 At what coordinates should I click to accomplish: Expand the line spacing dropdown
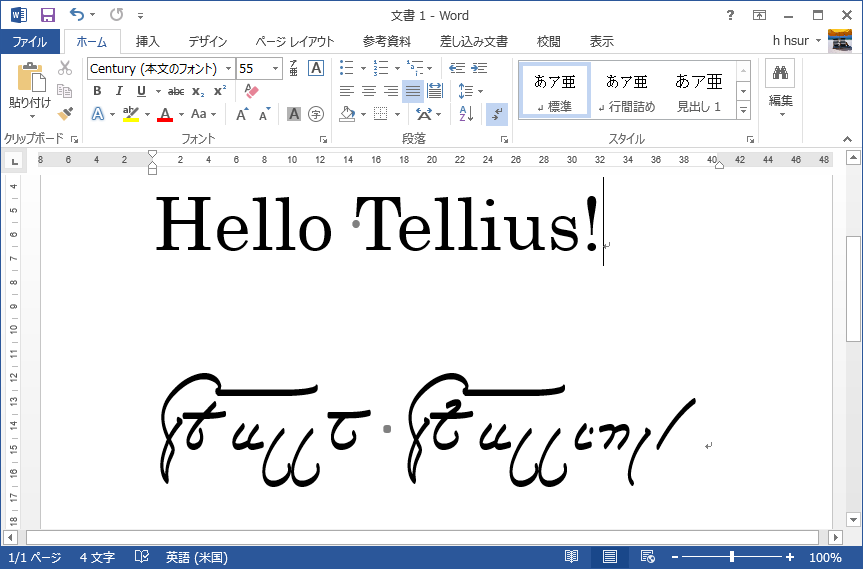coord(466,91)
